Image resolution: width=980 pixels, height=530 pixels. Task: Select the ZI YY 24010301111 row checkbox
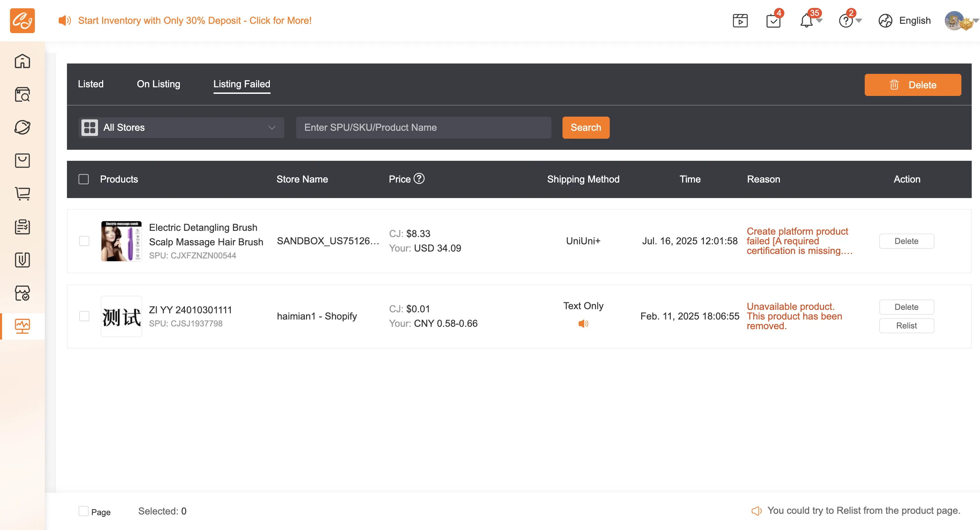click(84, 316)
